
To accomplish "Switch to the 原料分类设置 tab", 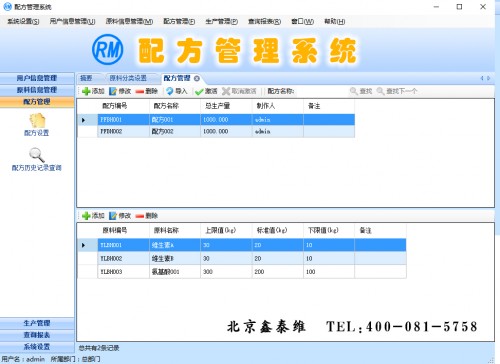I will click(128, 78).
